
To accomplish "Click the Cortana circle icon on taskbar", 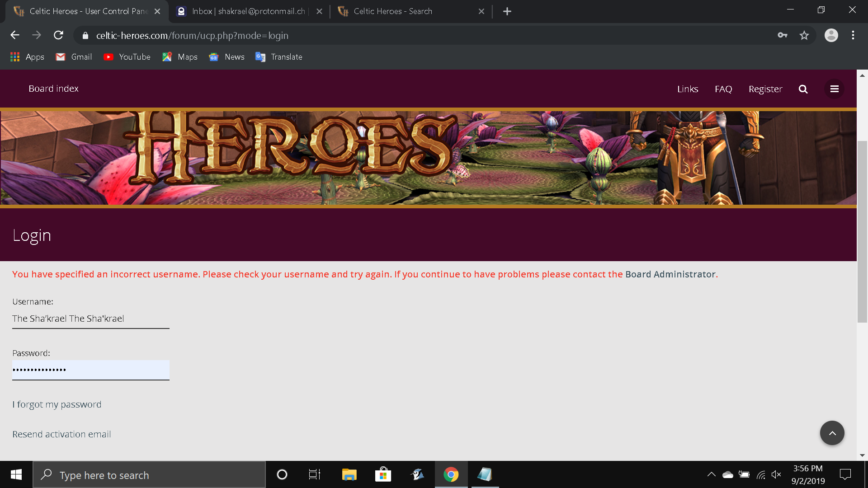I will (x=282, y=474).
